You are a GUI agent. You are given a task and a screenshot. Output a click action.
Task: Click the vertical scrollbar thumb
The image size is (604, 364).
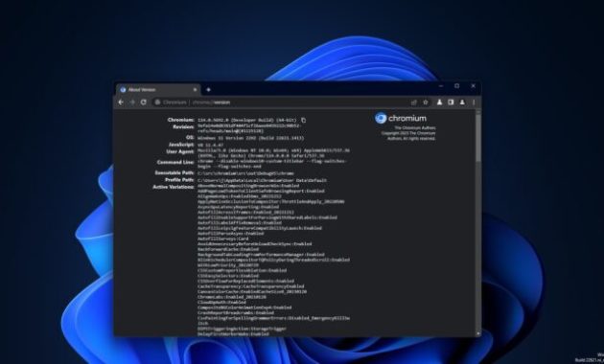click(x=478, y=137)
